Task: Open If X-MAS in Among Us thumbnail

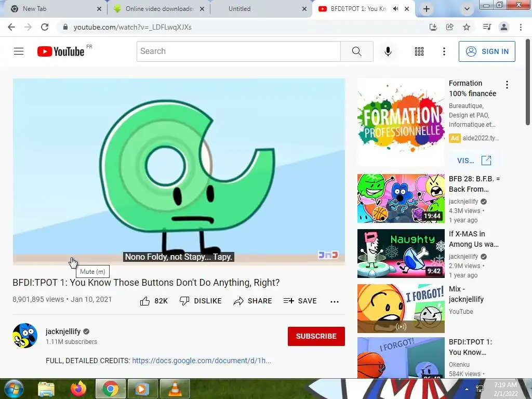Action: pos(401,254)
